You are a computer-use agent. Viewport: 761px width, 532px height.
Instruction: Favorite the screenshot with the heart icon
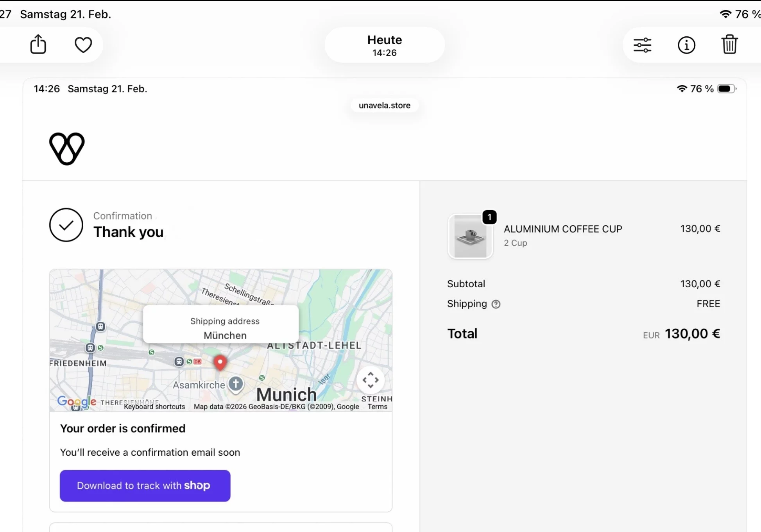83,45
